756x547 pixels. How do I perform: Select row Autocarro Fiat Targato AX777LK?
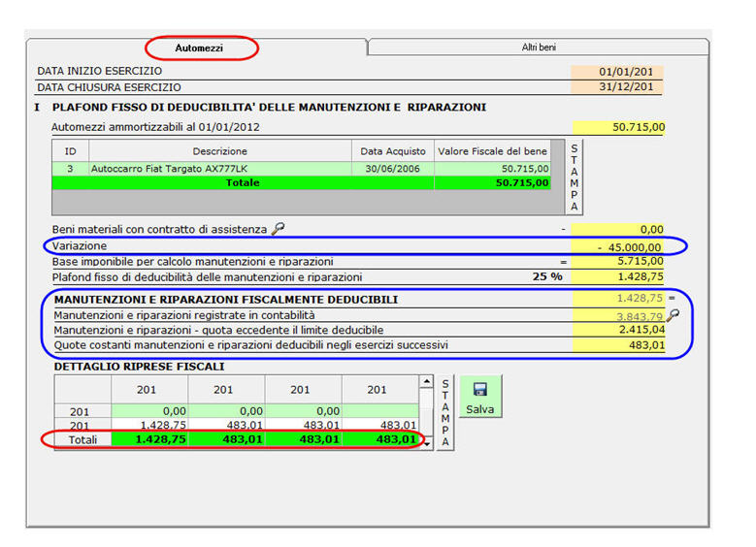point(302,169)
